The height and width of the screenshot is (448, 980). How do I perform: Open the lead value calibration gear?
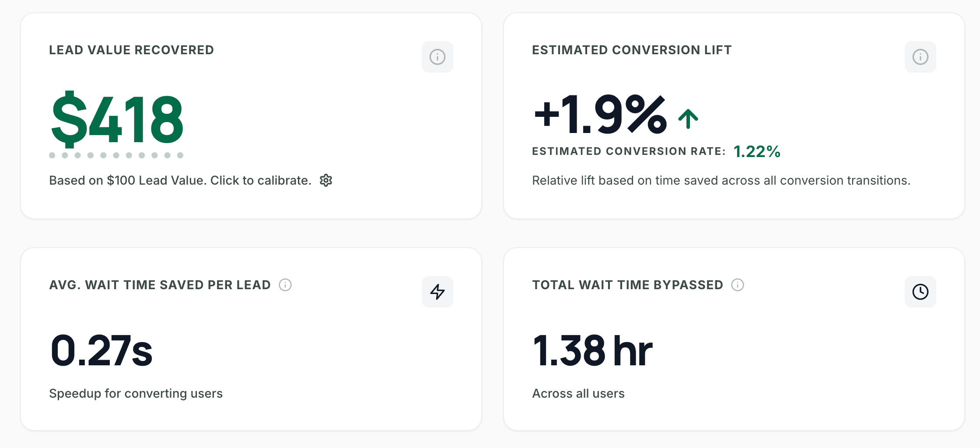(326, 180)
